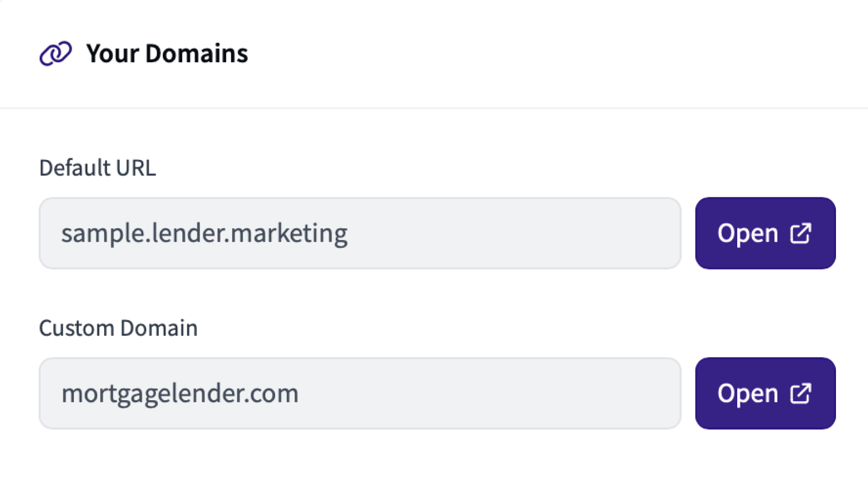The image size is (868, 488).
Task: Click external-link icon in Custom Domain Open button
Action: click(800, 394)
